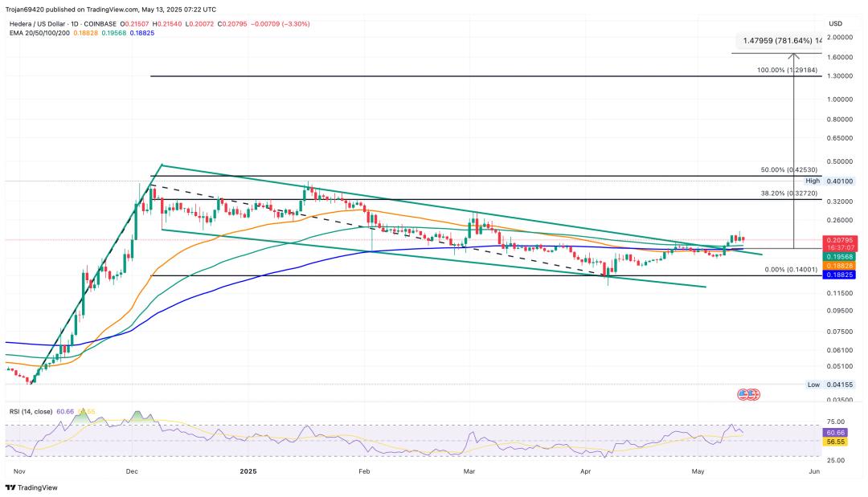Image resolution: width=868 pixels, height=497 pixels.
Task: Click the 0.07500 price axis level
Action: (840, 332)
